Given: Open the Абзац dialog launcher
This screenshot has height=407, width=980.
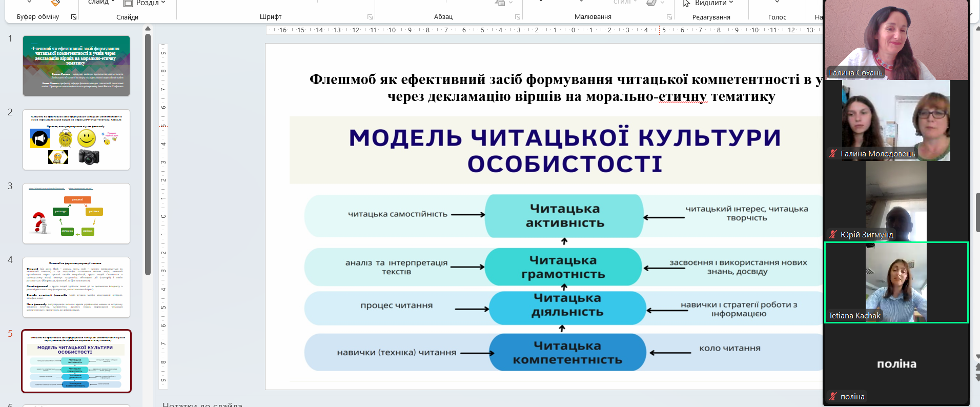Looking at the screenshot, I should tap(517, 17).
